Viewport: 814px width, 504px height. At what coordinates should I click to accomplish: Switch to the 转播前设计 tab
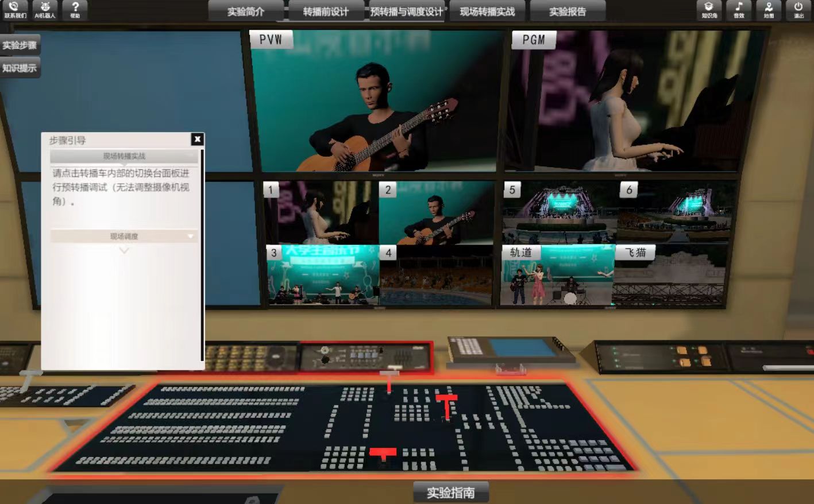coord(326,11)
